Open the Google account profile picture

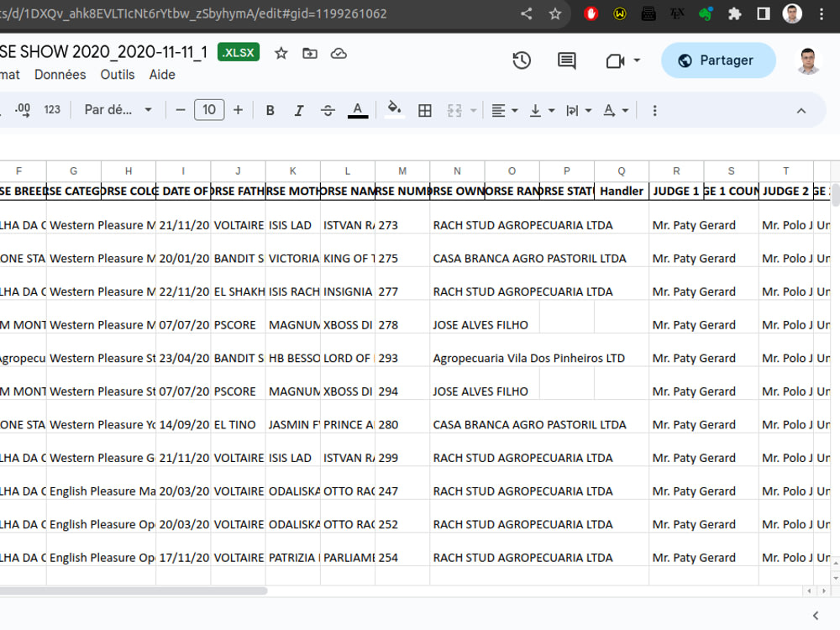[808, 60]
